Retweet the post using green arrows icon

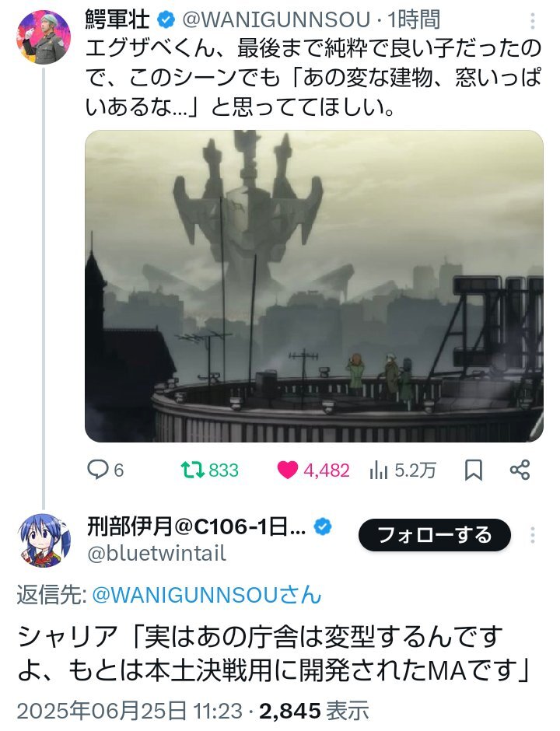[193, 470]
